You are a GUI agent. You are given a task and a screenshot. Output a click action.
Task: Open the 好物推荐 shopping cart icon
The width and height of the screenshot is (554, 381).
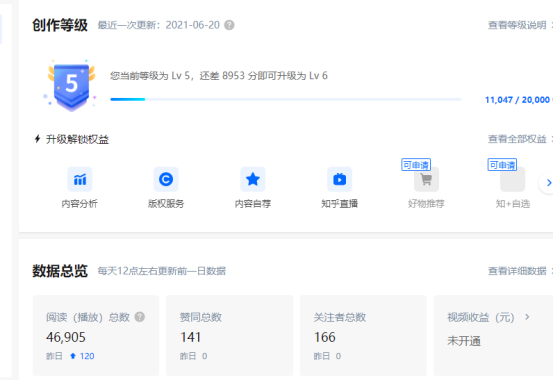pos(426,179)
